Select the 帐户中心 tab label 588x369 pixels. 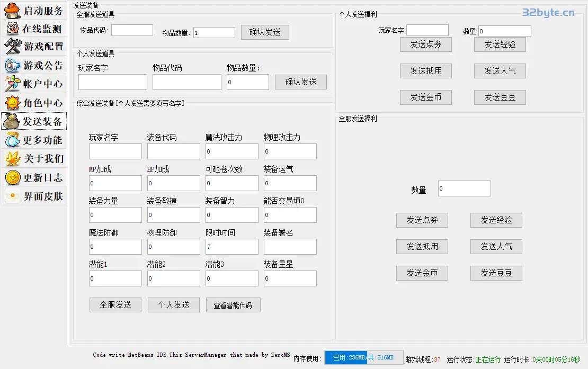click(x=43, y=84)
